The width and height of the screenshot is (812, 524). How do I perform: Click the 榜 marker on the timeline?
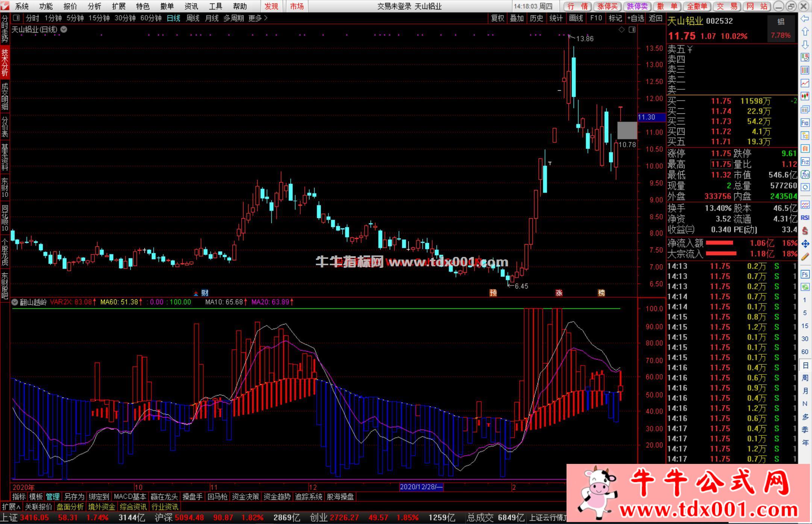601,293
